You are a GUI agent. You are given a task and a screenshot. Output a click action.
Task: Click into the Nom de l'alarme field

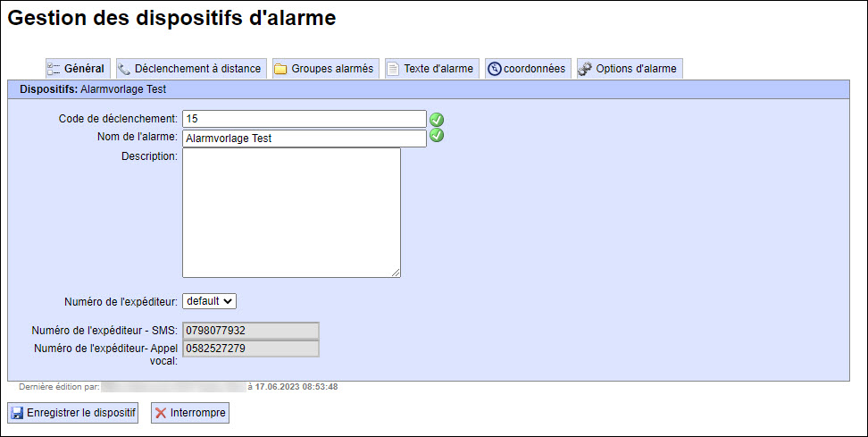pyautogui.click(x=304, y=139)
